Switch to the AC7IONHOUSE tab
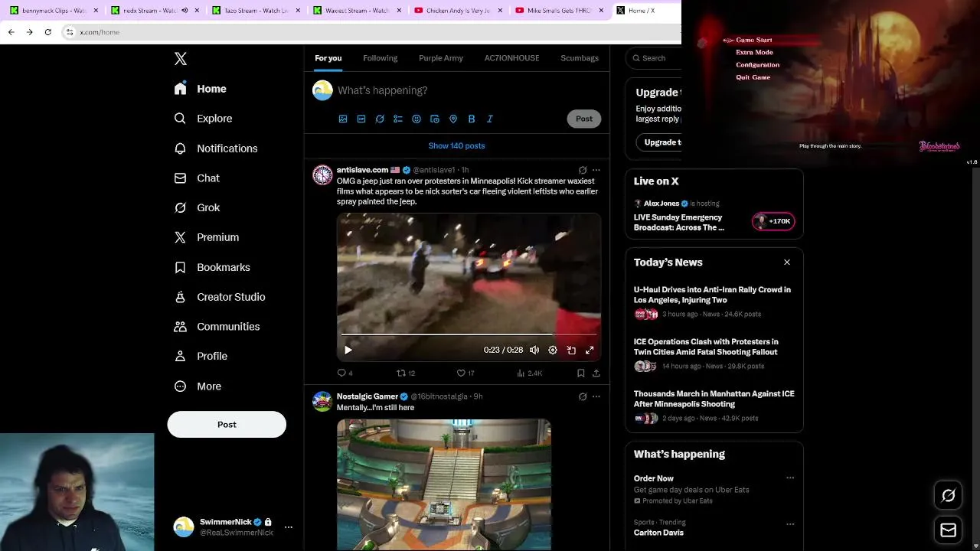This screenshot has width=980, height=551. (511, 58)
